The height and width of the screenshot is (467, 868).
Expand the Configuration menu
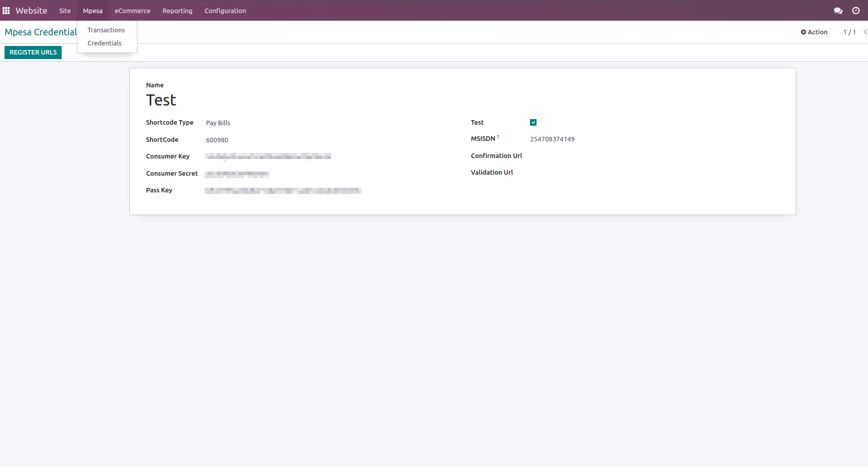pos(225,11)
